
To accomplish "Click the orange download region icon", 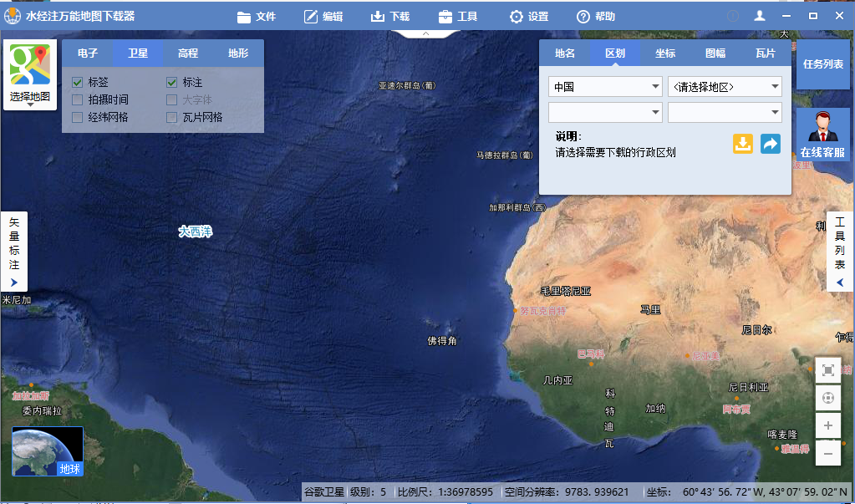I will click(742, 143).
